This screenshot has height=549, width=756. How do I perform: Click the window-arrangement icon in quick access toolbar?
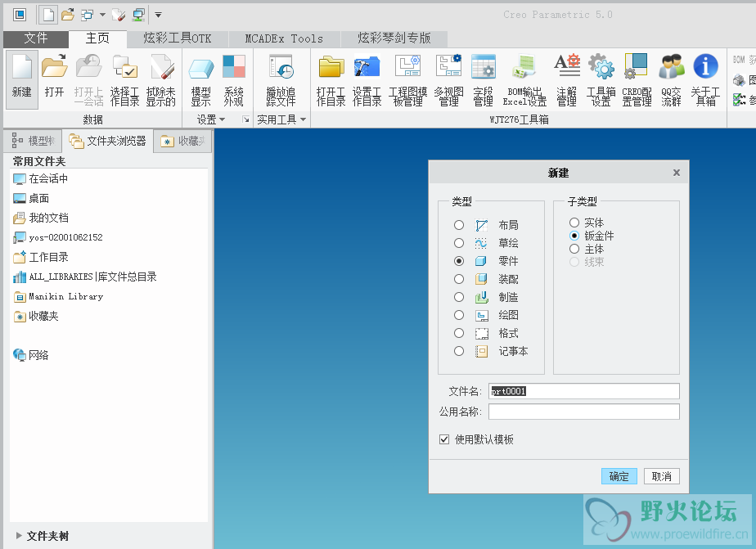coord(88,15)
